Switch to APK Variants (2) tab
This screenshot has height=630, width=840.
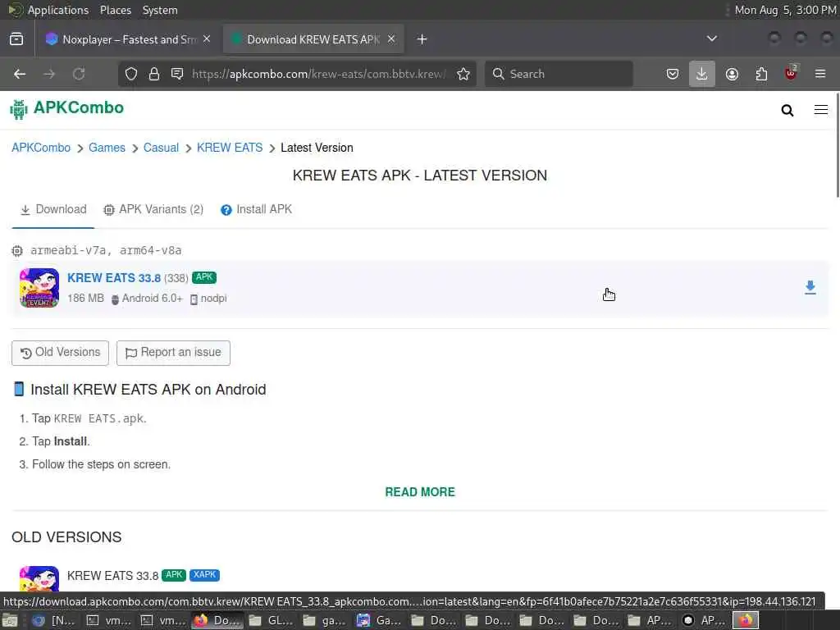coord(153,209)
